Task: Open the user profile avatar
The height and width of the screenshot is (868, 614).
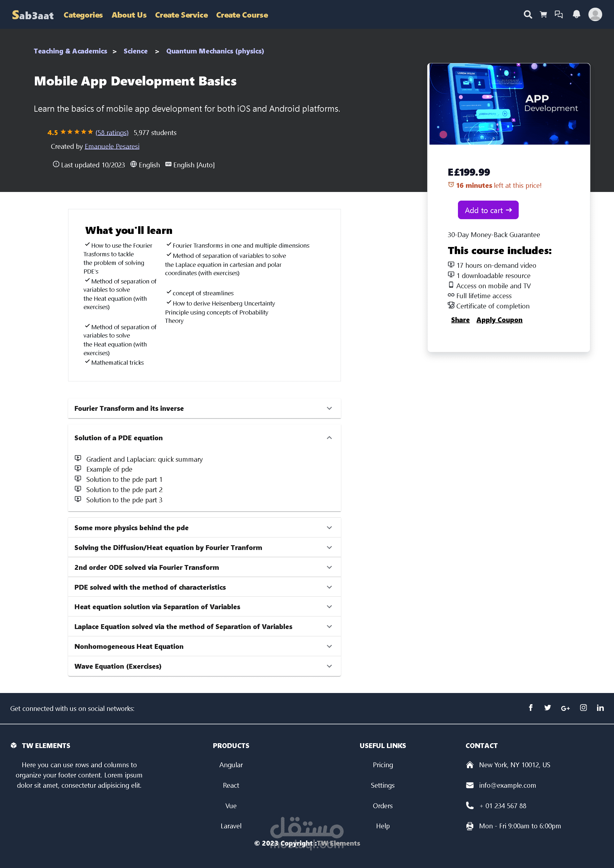Action: (x=595, y=15)
